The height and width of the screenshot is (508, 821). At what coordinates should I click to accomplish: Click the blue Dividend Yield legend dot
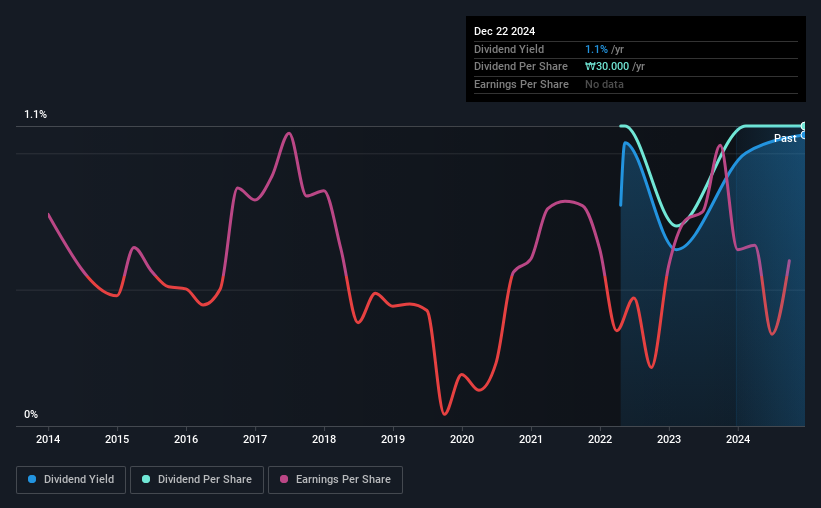pyautogui.click(x=32, y=479)
